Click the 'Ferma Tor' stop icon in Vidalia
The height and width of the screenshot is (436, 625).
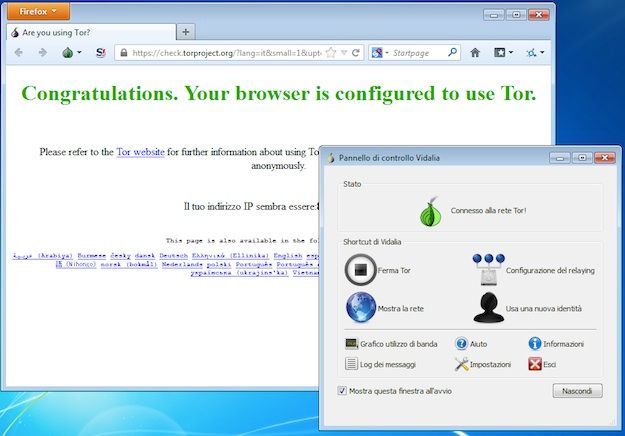(x=360, y=270)
